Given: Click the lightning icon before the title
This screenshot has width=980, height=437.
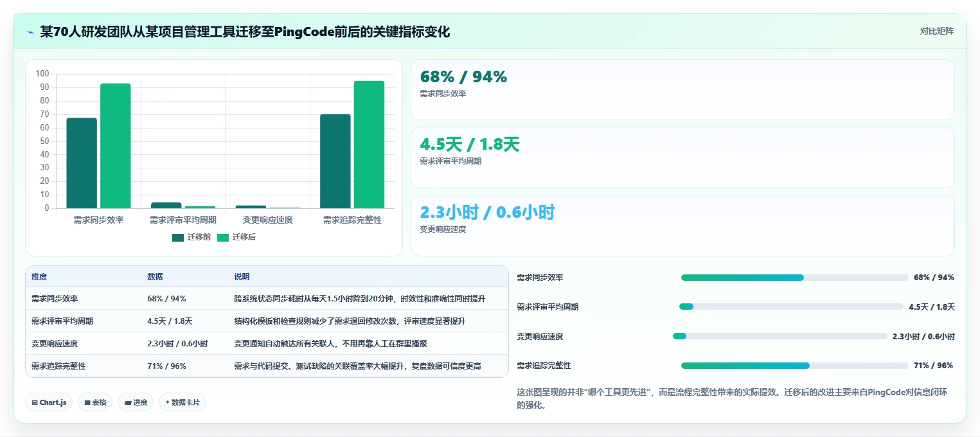Looking at the screenshot, I should click(30, 32).
